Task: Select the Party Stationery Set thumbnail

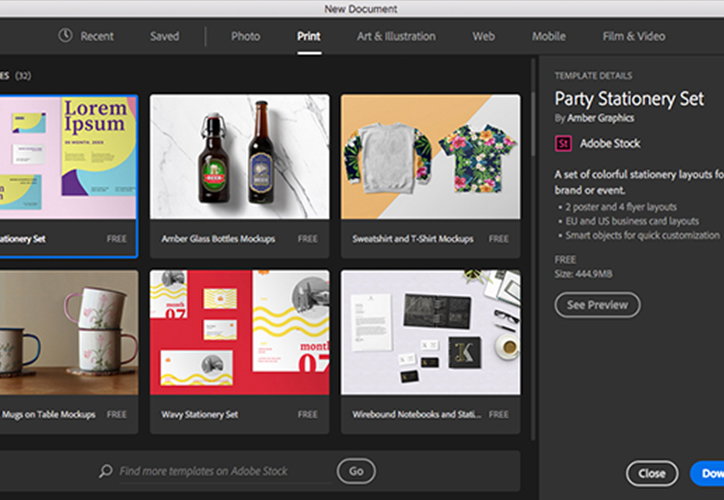Action: tap(68, 157)
